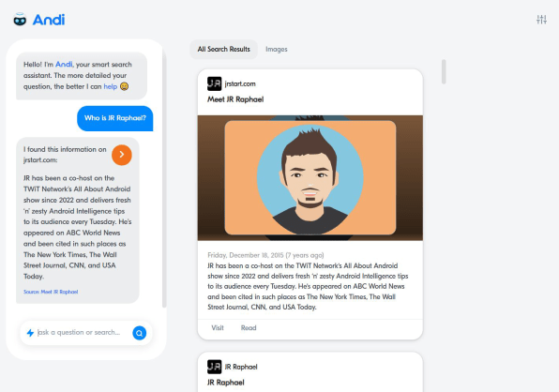Switch to the Images tab
Image resolution: width=559 pixels, height=392 pixels.
(277, 49)
